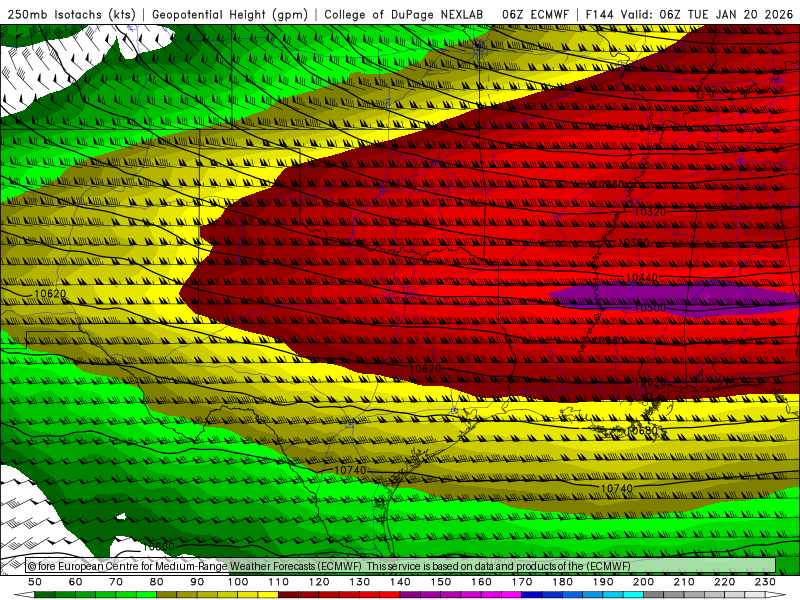
Task: Click the 10500 contour label in purple core
Action: click(649, 308)
